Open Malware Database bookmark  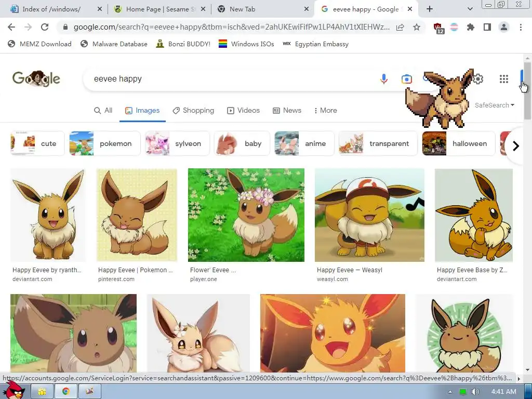click(114, 44)
